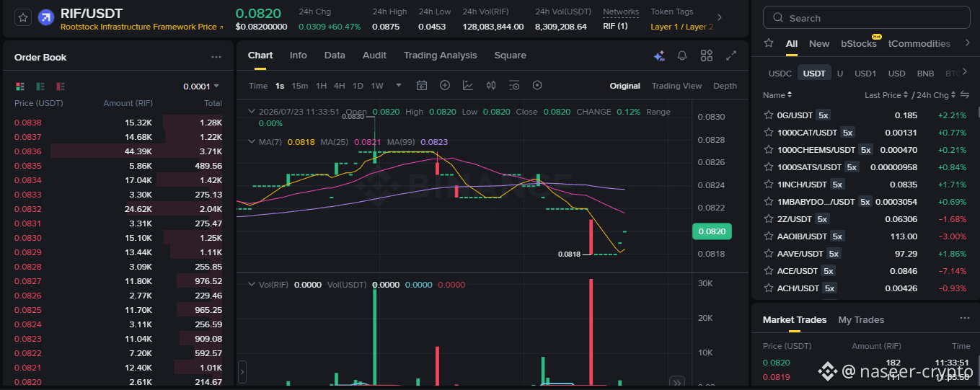The width and height of the screenshot is (980, 390).
Task: Open chart display settings list icon
Action: click(514, 85)
